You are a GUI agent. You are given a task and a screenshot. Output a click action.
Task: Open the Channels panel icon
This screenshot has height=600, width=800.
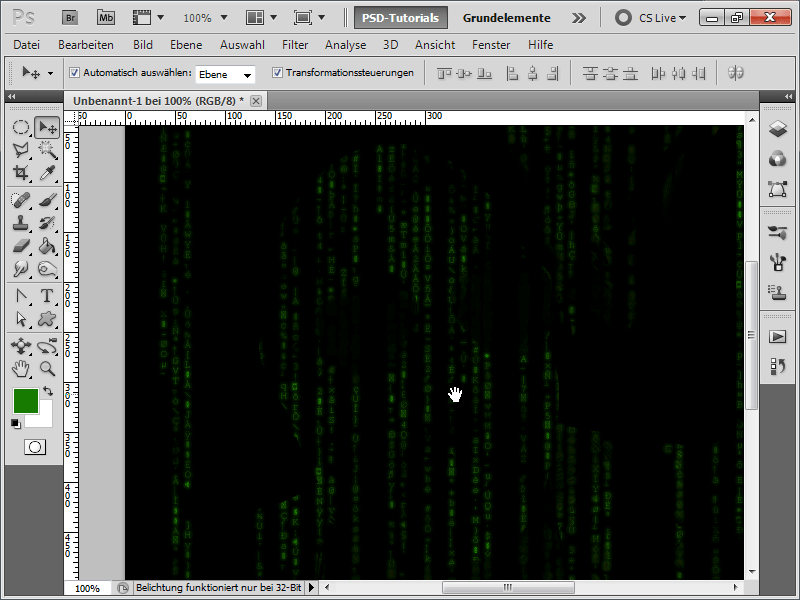pyautogui.click(x=778, y=159)
